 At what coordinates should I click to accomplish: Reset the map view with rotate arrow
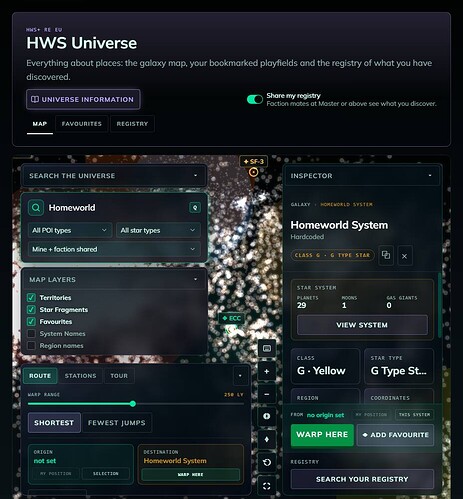coord(267,462)
